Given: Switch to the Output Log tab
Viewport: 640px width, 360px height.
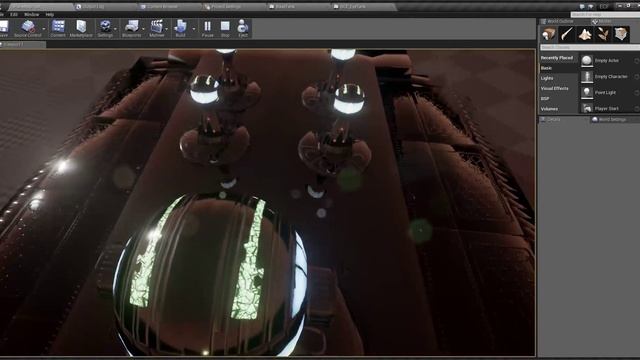Looking at the screenshot, I should 93,7.
